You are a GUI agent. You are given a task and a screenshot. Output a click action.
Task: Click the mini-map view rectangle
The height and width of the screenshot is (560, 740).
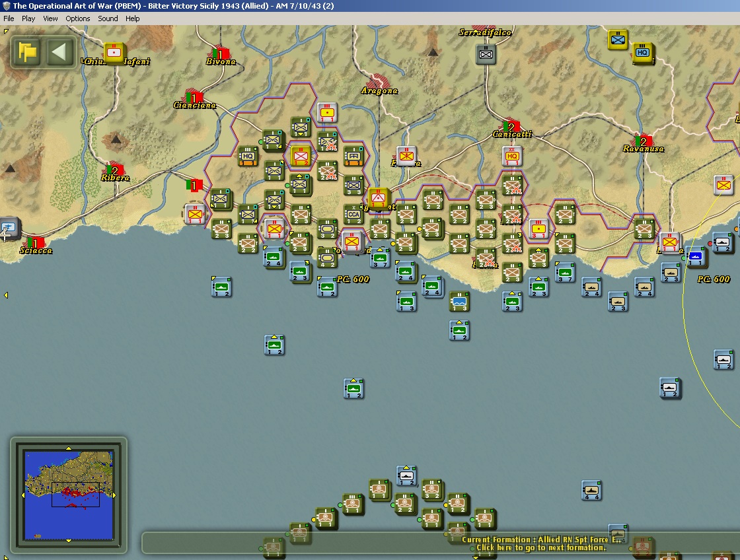point(75,495)
